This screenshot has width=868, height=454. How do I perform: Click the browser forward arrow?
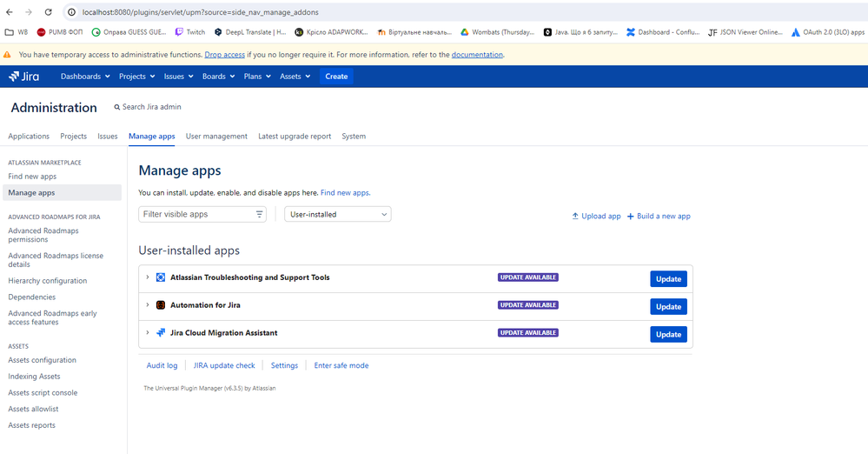tap(29, 12)
